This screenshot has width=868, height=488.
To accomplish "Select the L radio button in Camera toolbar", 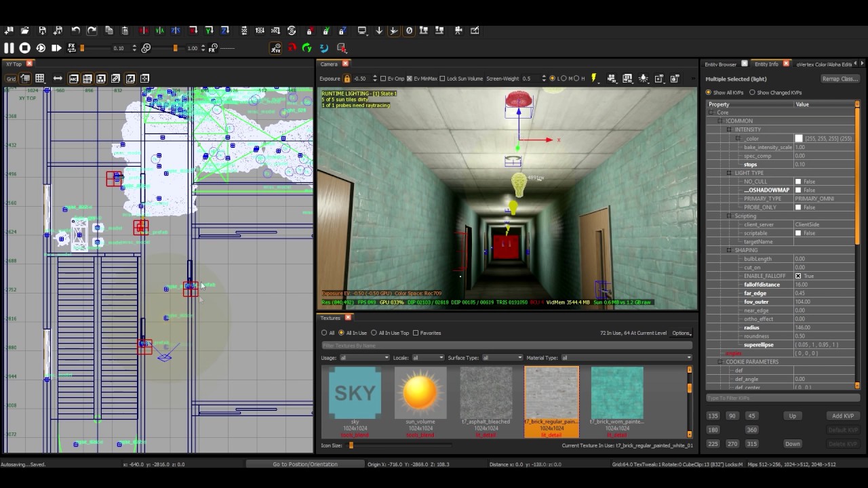I will click(x=552, y=79).
